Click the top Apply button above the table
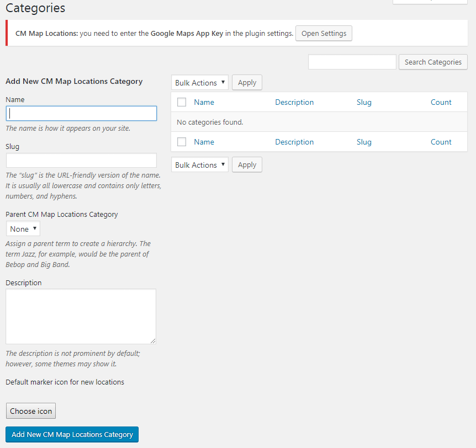Viewport: 476px width, 448px height. (247, 83)
